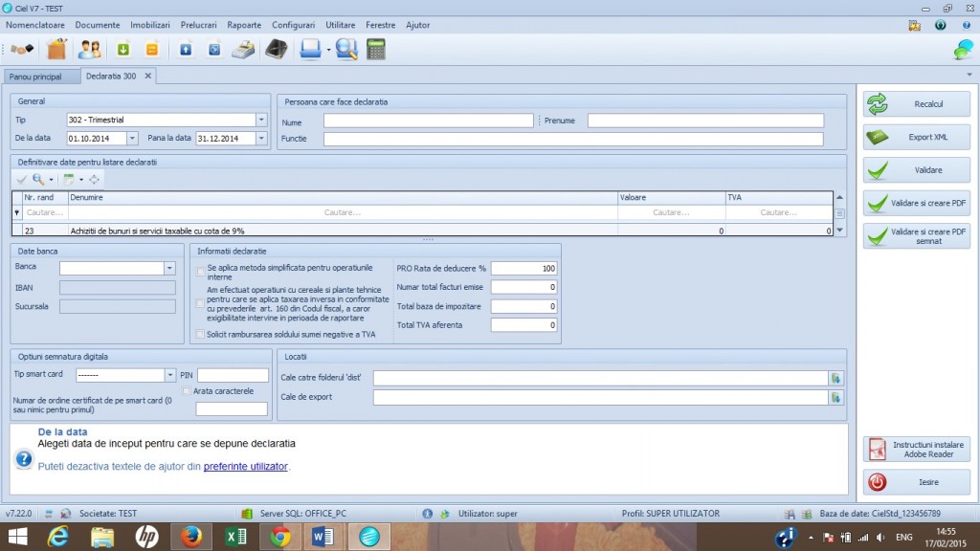Image resolution: width=980 pixels, height=551 pixels.
Task: Click the blue question mark help icon
Action: point(24,459)
